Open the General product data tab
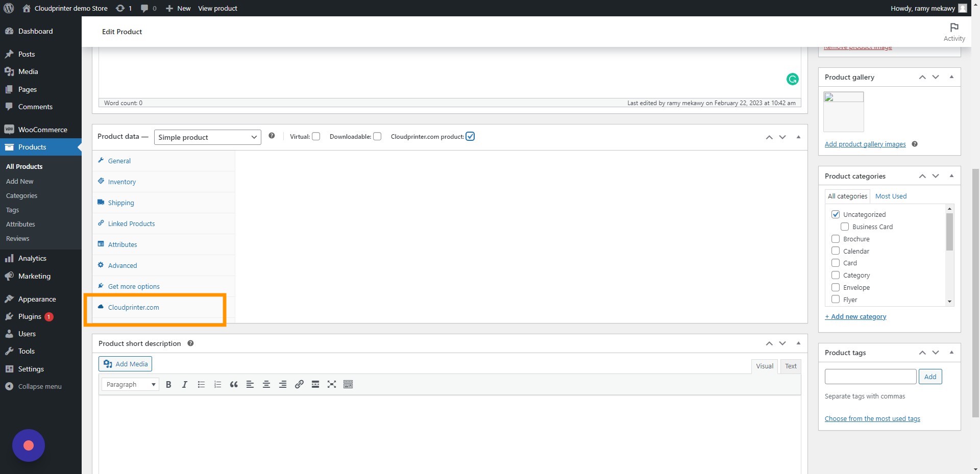 pos(163,161)
